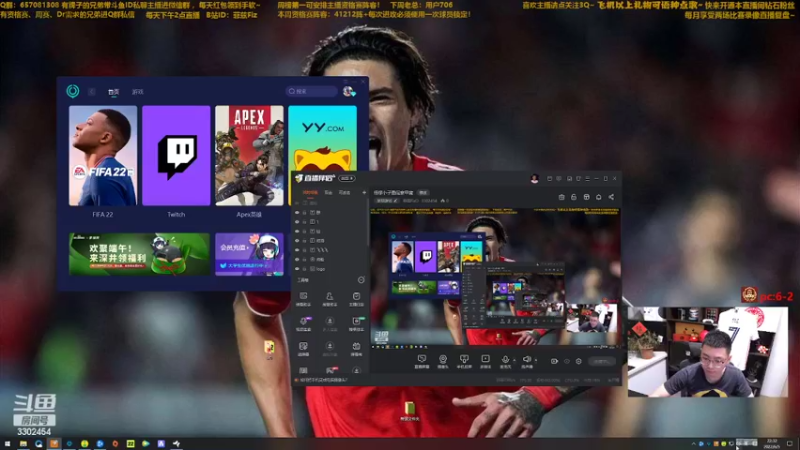Select the "\\\" layer row
800x450 pixels.
click(331, 250)
